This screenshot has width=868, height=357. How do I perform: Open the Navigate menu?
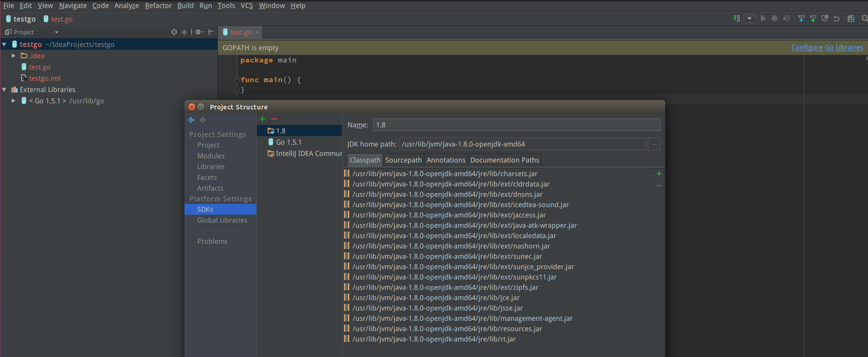[x=73, y=6]
